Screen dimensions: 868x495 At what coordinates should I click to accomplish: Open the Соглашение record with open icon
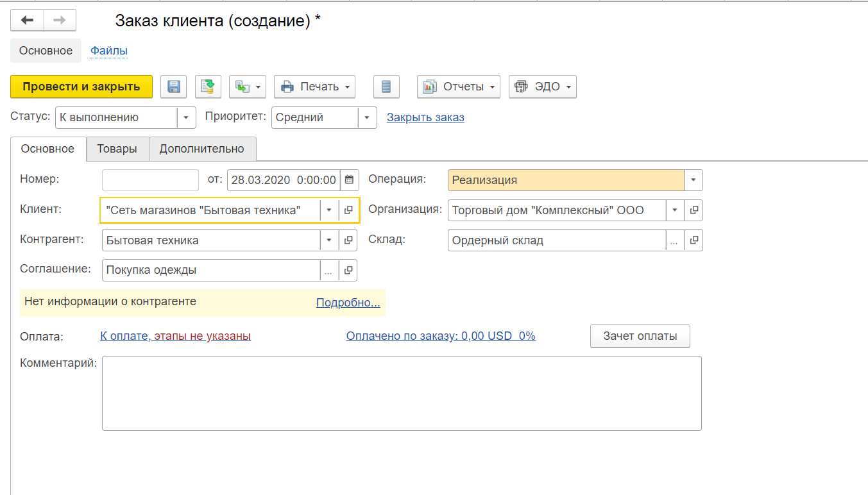(348, 271)
